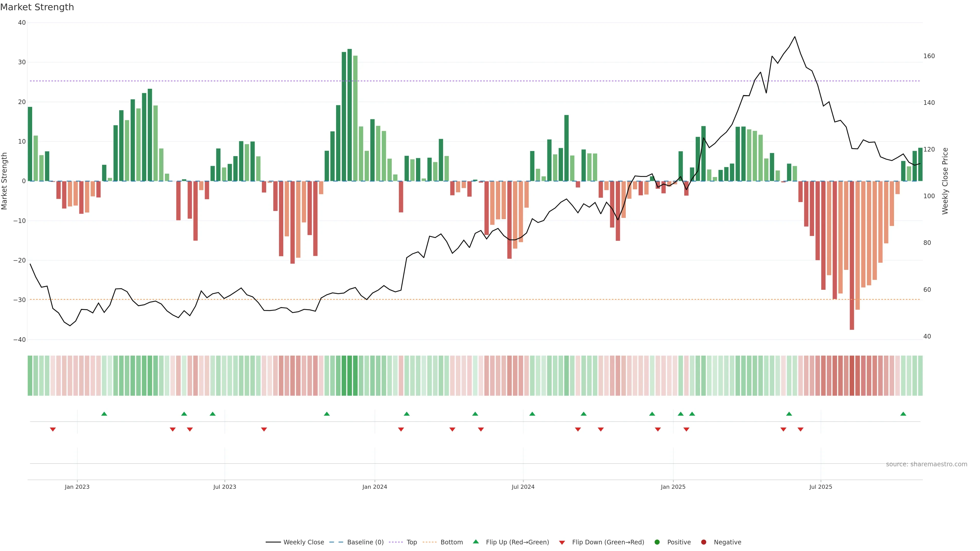Click the Jul 2025 x-axis label
The width and height of the screenshot is (980, 551).
pyautogui.click(x=820, y=487)
